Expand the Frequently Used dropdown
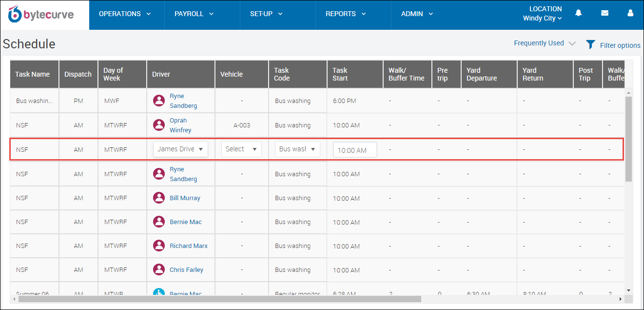The height and width of the screenshot is (310, 644). (x=545, y=43)
